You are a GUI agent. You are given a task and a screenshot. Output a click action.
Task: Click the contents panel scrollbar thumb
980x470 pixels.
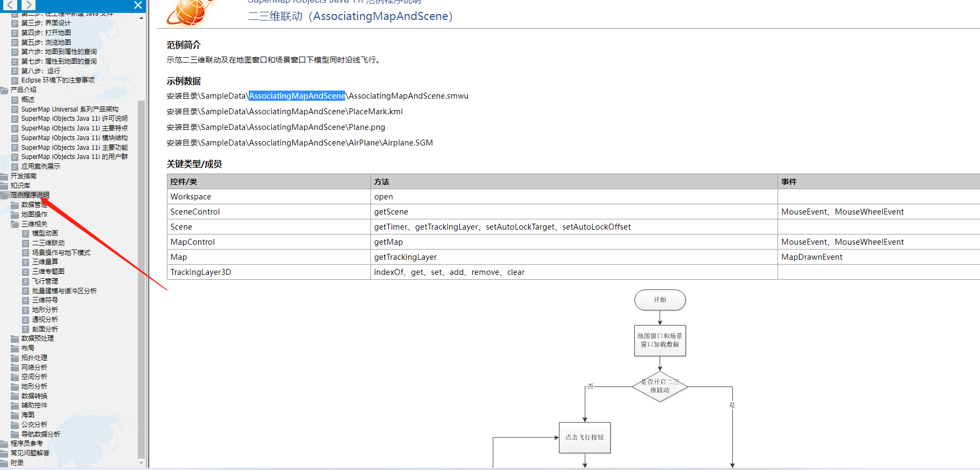pos(142,279)
